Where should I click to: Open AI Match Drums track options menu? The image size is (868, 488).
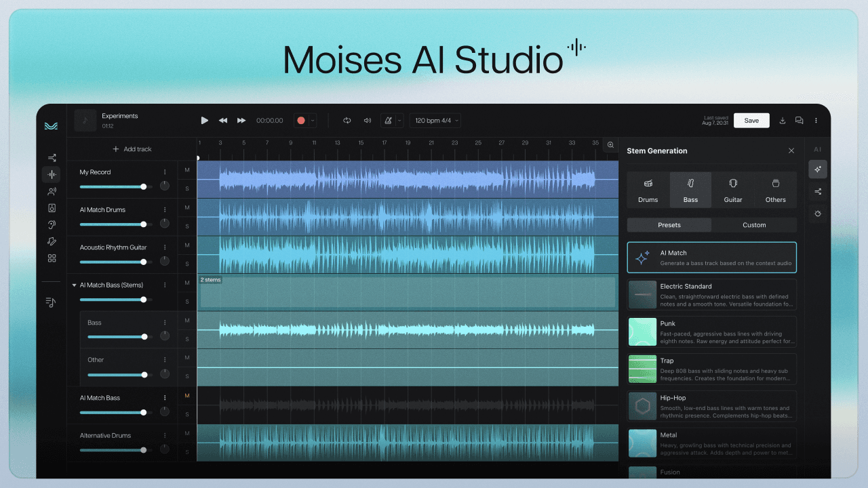coord(165,210)
